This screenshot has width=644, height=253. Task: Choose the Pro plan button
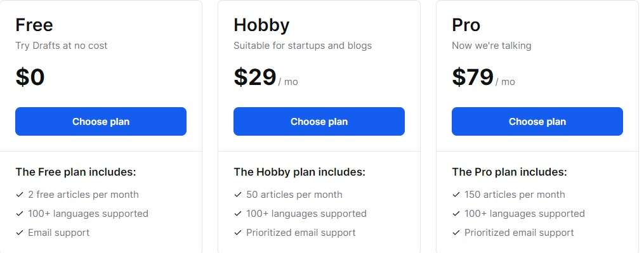537,122
